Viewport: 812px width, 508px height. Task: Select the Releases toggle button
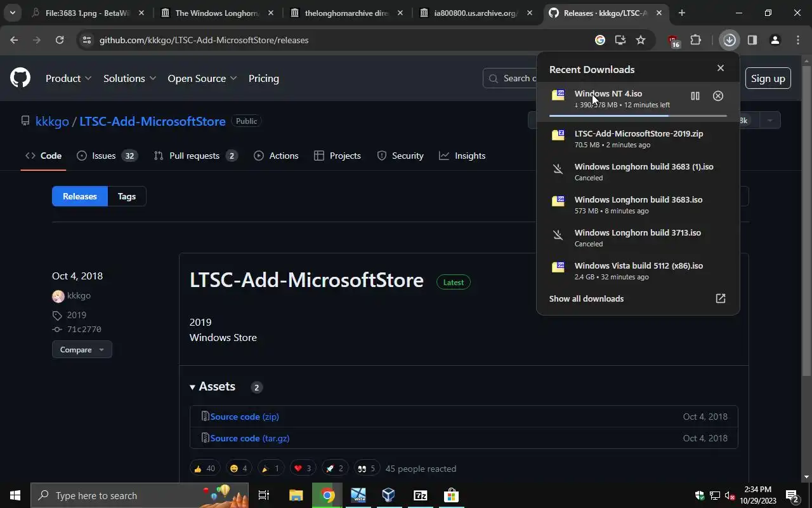[x=80, y=196]
